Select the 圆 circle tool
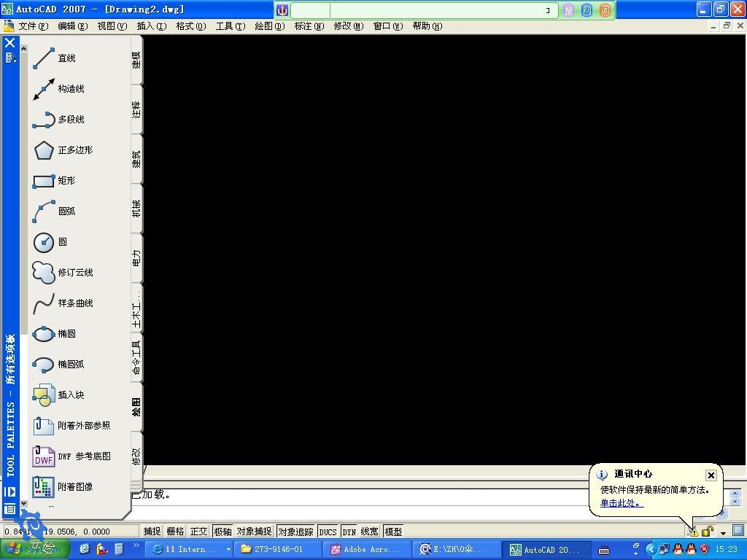The image size is (747, 560). (50, 242)
